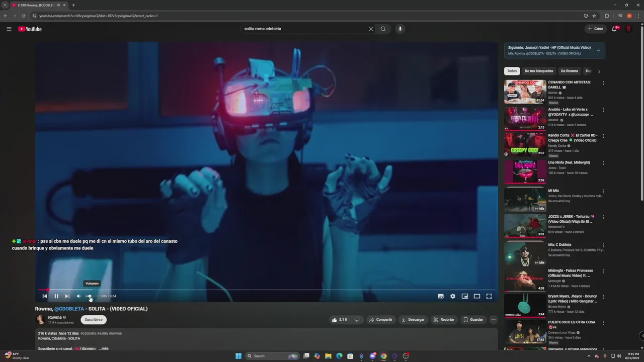644x362 pixels.
Task: Open more actions ellipsis below video
Action: click(x=493, y=319)
